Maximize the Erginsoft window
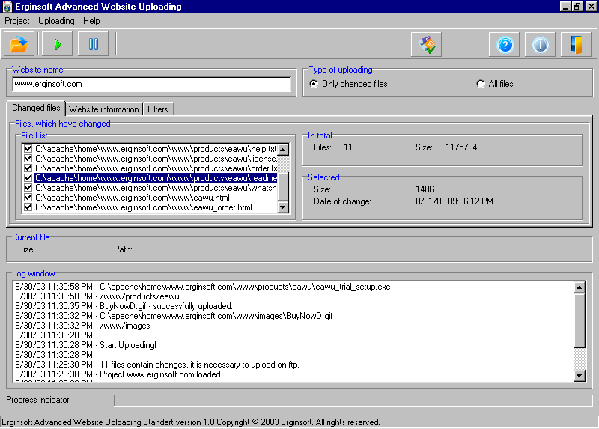The image size is (599, 429). pyautogui.click(x=577, y=6)
